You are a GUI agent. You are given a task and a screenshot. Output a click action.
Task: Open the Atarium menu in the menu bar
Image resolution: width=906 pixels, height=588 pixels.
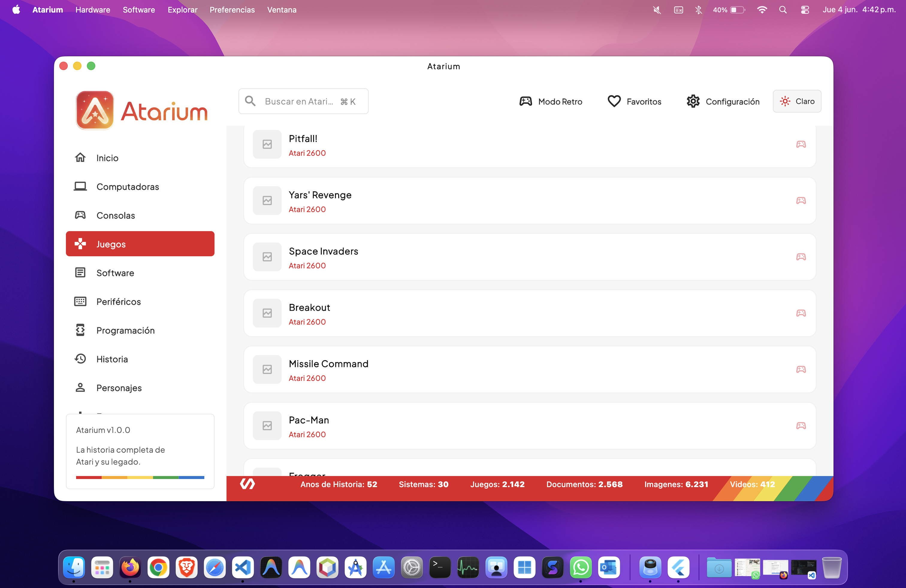(x=48, y=10)
